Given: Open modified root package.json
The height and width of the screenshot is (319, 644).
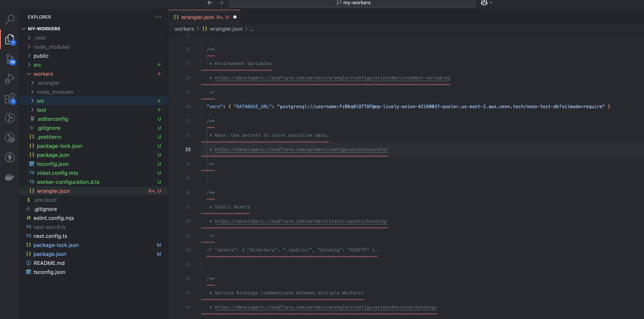Looking at the screenshot, I should pos(94,254).
